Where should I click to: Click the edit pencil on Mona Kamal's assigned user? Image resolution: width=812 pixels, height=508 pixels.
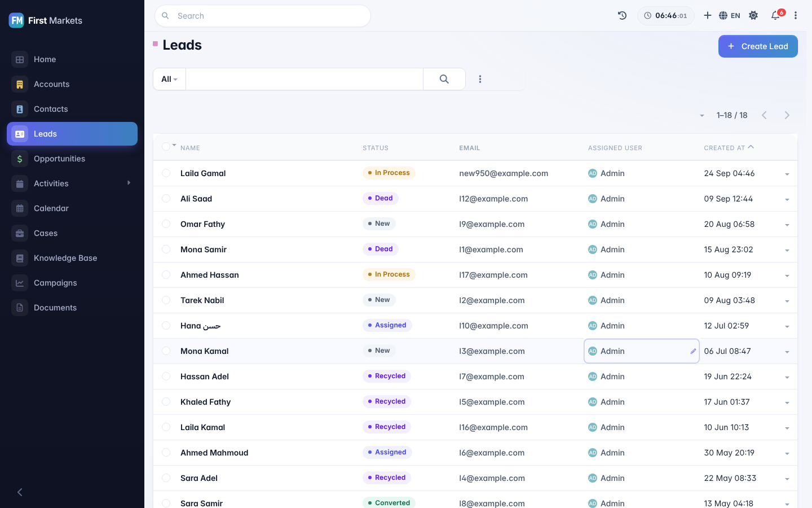point(693,351)
